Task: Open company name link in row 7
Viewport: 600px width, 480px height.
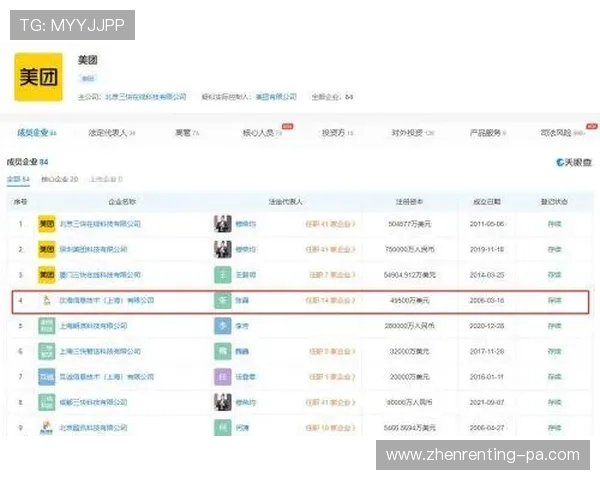Action: (107, 377)
